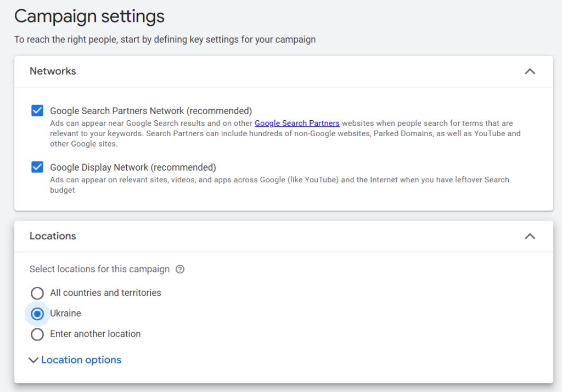Viewport: 562px width, 392px height.
Task: Click the Locations panel header title
Action: coord(53,236)
